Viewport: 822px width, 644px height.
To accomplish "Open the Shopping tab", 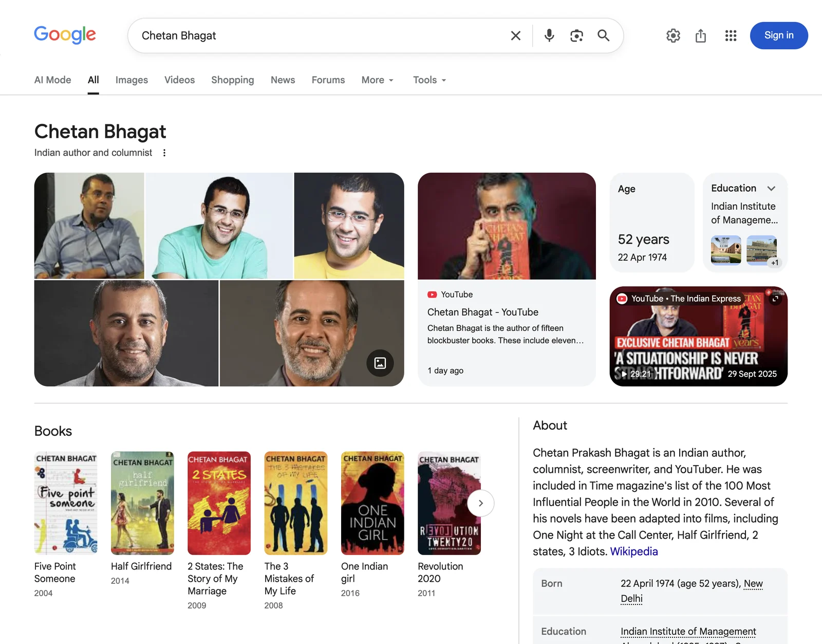I will 233,80.
